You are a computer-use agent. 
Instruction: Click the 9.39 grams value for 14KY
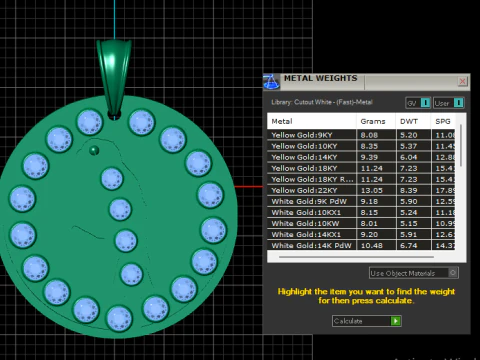(369, 157)
